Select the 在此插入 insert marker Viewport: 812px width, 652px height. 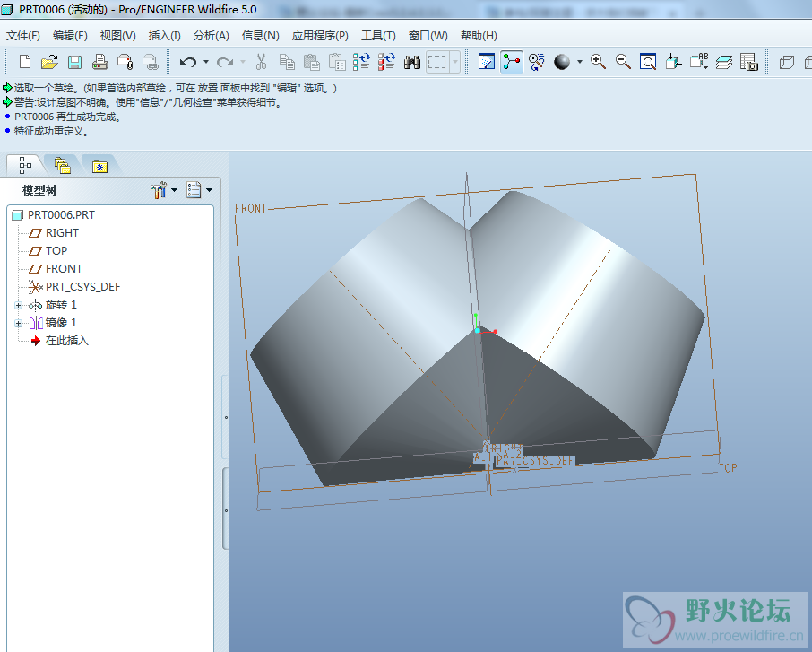pyautogui.click(x=59, y=341)
